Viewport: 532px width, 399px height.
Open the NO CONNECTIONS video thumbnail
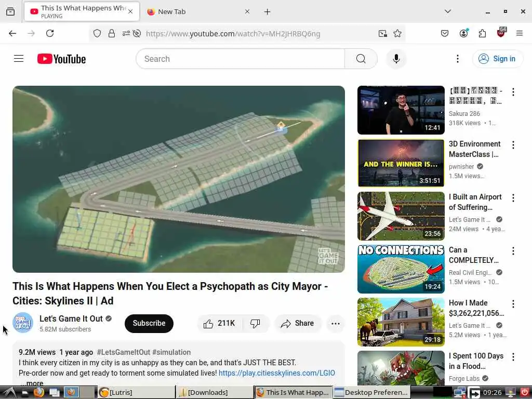point(401,269)
